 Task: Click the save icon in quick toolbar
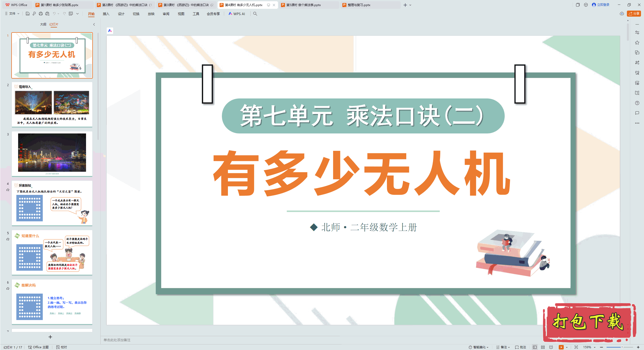[x=28, y=14]
